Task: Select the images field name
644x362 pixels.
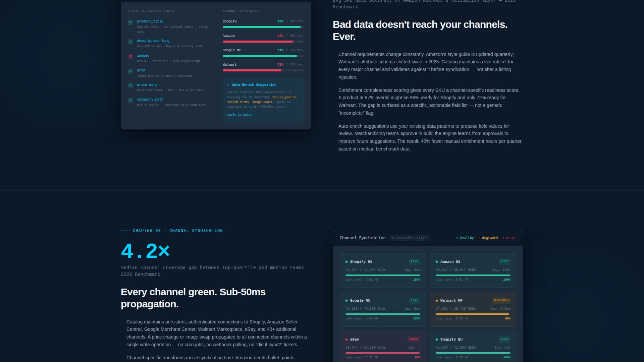Action: [x=143, y=56]
